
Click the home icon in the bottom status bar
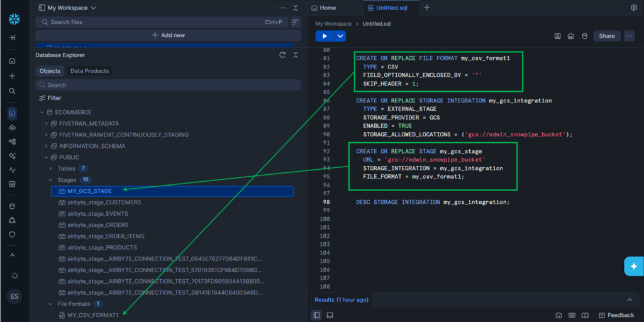pos(558,315)
